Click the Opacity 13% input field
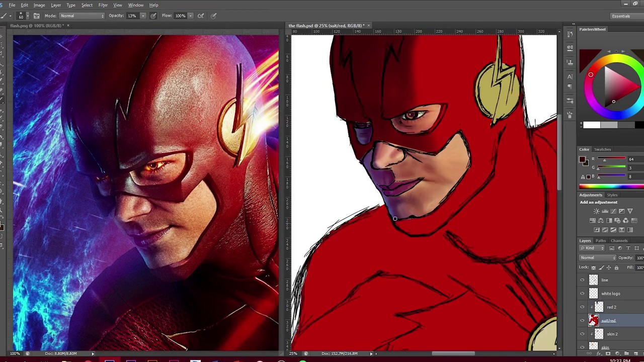 [x=132, y=16]
